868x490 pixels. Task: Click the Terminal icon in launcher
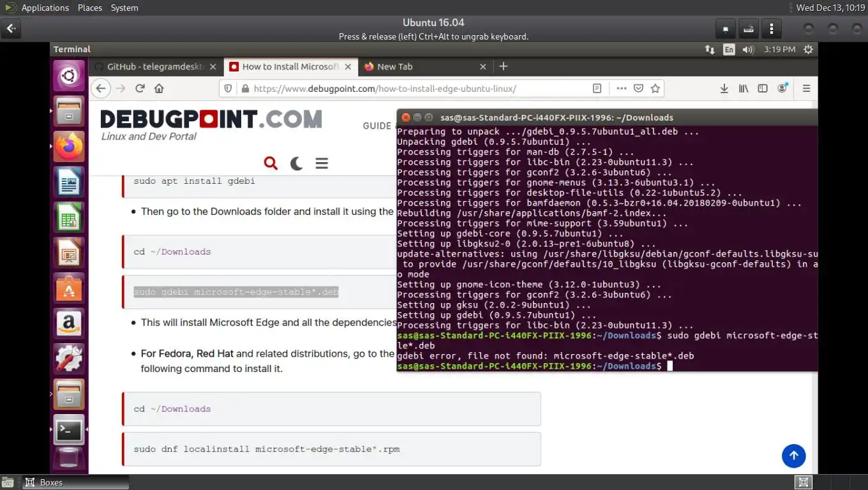coord(69,429)
